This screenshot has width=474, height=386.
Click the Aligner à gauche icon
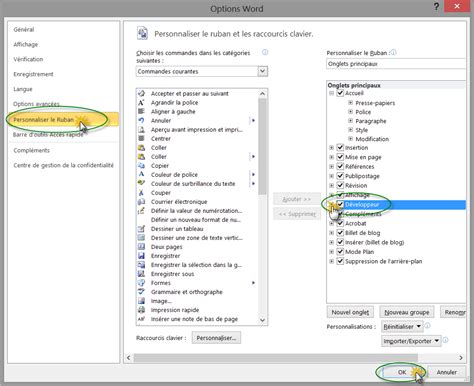141,111
